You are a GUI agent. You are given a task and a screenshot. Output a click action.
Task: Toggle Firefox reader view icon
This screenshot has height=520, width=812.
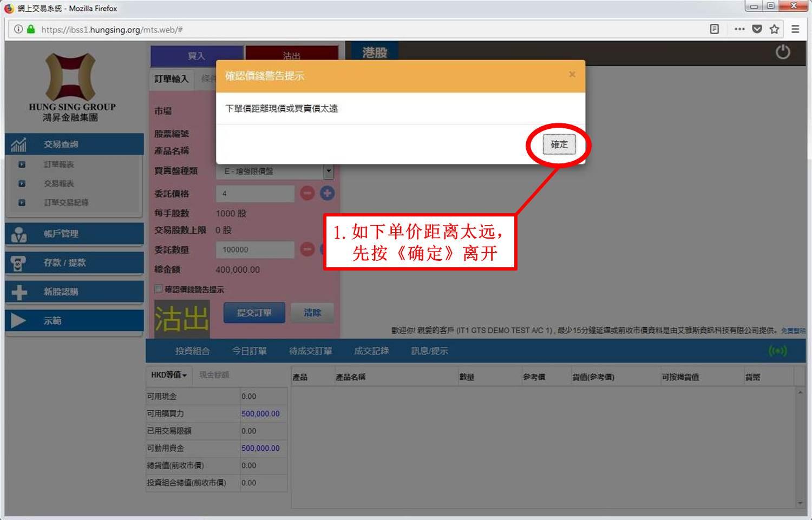coord(715,29)
